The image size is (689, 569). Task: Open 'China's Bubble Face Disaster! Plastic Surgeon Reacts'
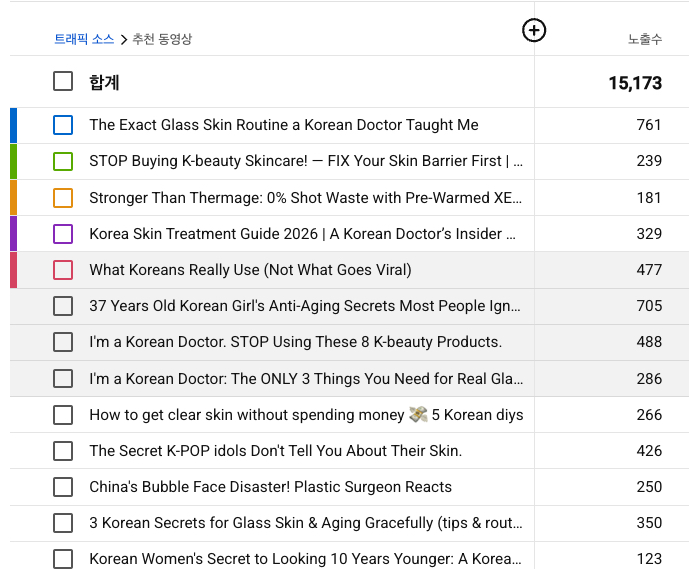(x=270, y=487)
